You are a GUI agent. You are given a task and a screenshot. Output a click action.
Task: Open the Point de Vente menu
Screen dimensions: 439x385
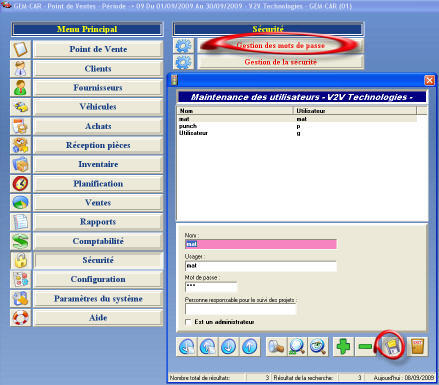coord(98,49)
